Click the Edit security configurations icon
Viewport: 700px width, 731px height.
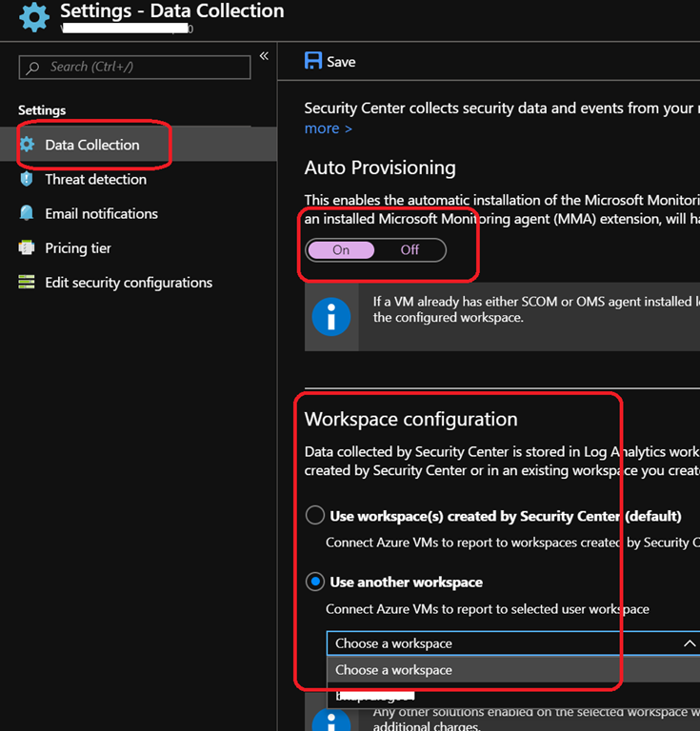point(27,283)
